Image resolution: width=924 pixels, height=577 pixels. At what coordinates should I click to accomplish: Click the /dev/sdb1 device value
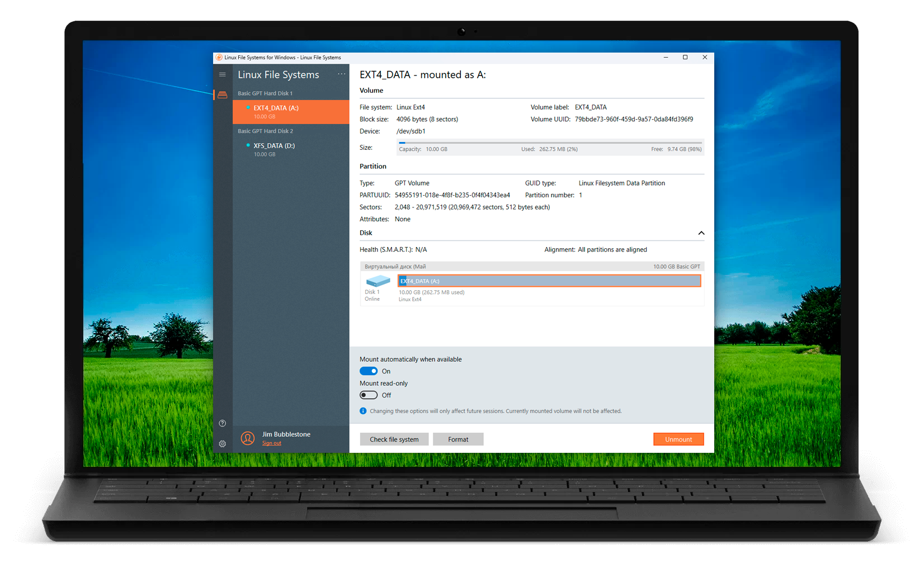[x=411, y=131]
